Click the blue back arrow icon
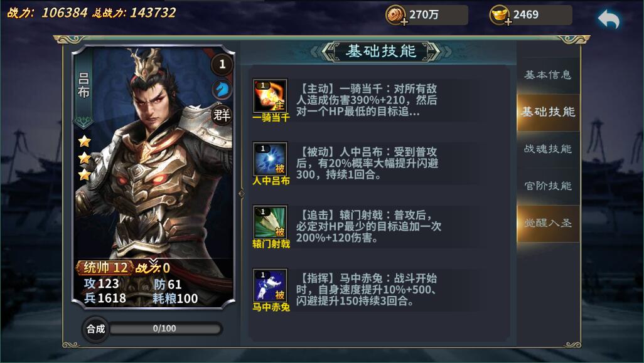This screenshot has width=644, height=363. [608, 19]
